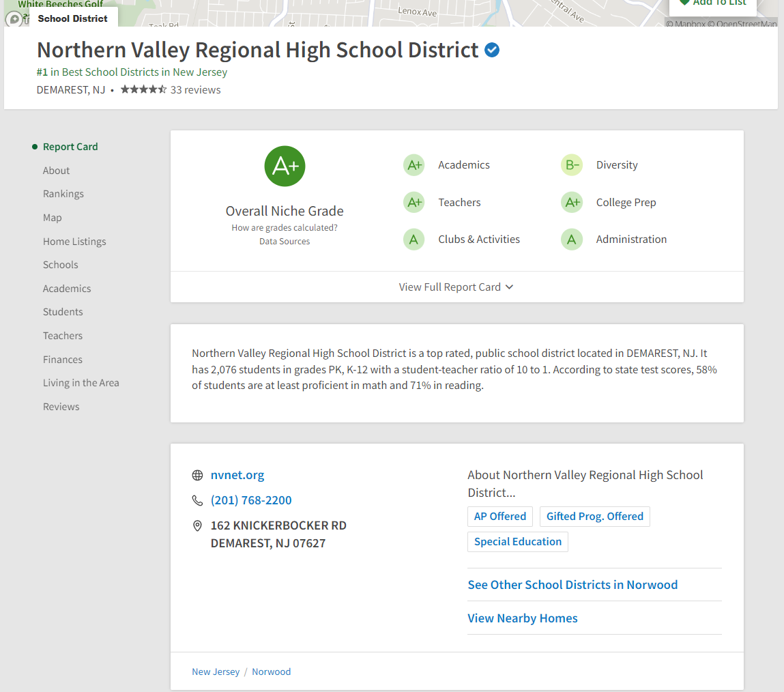Open the View Nearby Homes link
Viewport: 784px width, 692px height.
tap(523, 618)
